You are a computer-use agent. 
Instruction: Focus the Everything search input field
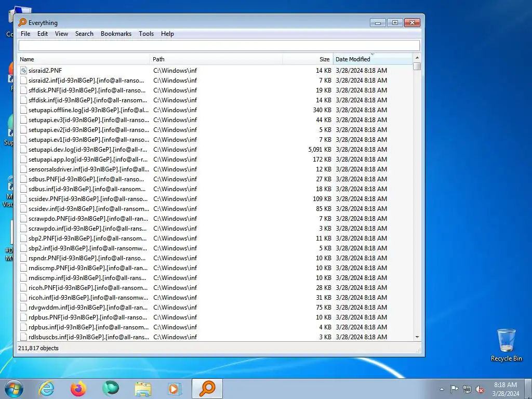pyautogui.click(x=219, y=46)
